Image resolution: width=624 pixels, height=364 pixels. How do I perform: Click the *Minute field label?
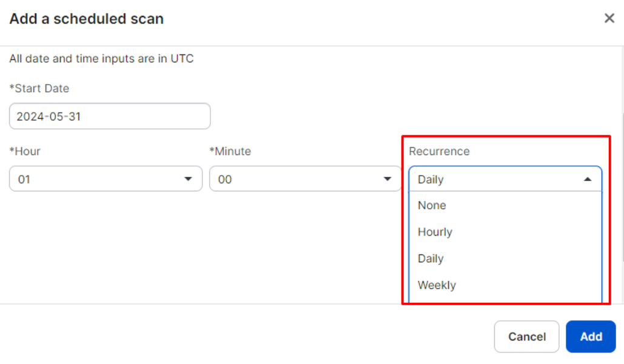pos(230,151)
